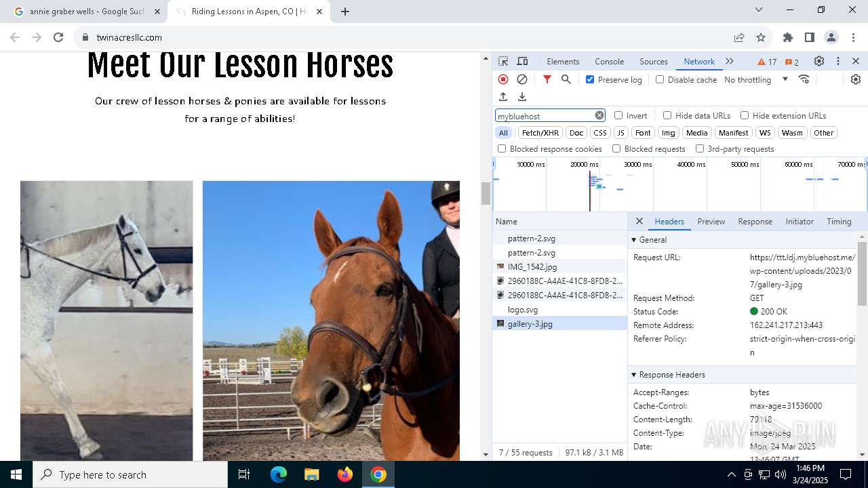
Task: Switch to the Elements tab
Action: 563,62
